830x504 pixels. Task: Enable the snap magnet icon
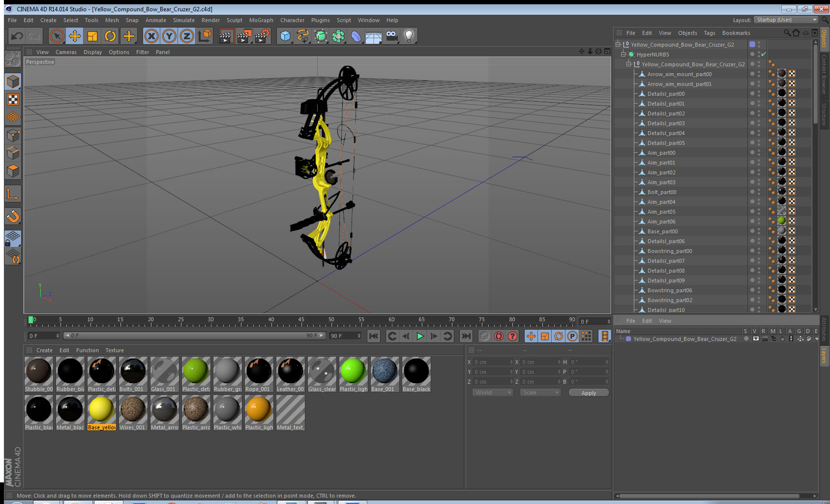[13, 217]
